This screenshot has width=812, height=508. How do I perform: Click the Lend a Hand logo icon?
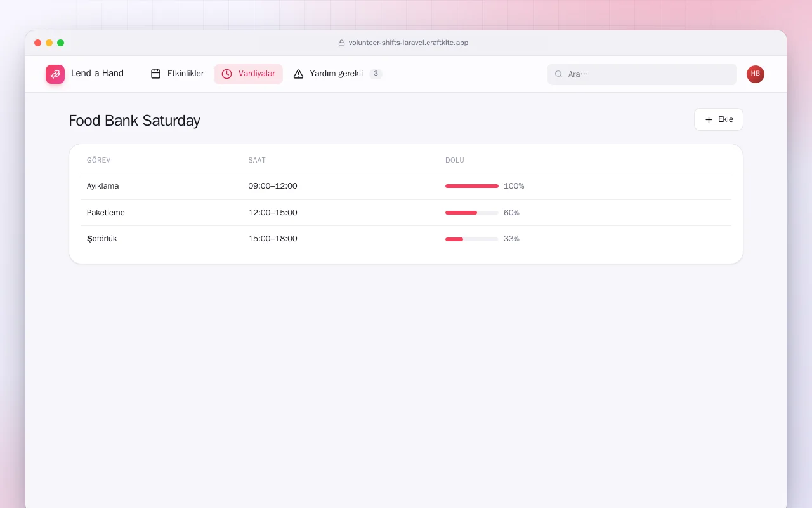(x=55, y=74)
